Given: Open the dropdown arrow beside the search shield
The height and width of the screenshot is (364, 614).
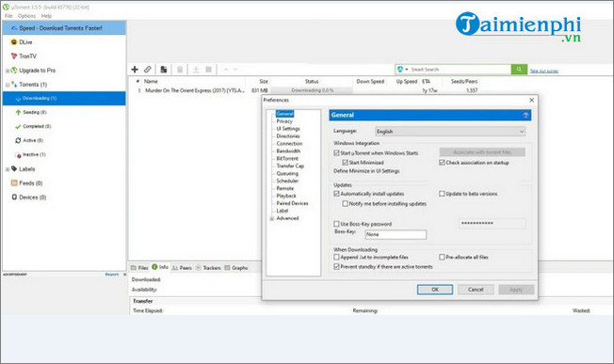Looking at the screenshot, I should (x=407, y=70).
